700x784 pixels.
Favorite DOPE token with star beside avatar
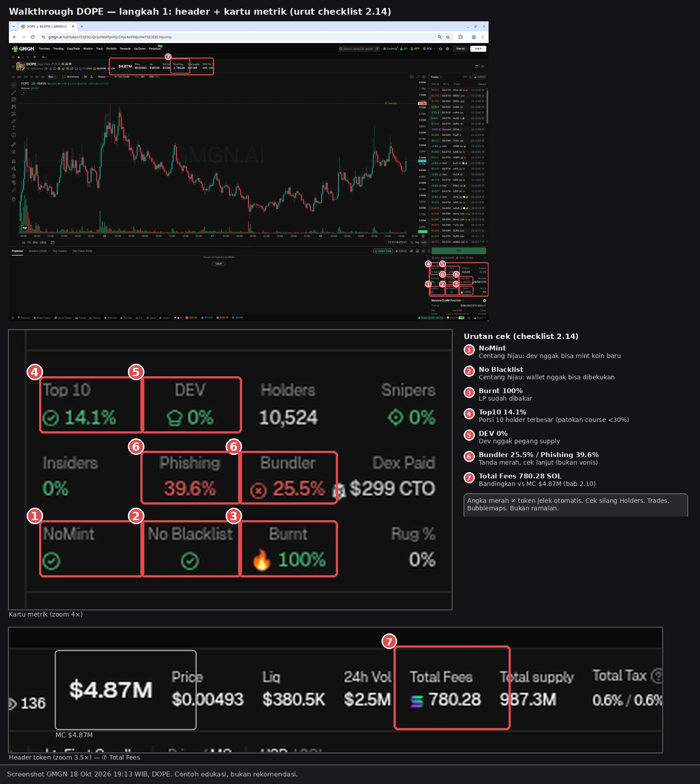coord(13,66)
